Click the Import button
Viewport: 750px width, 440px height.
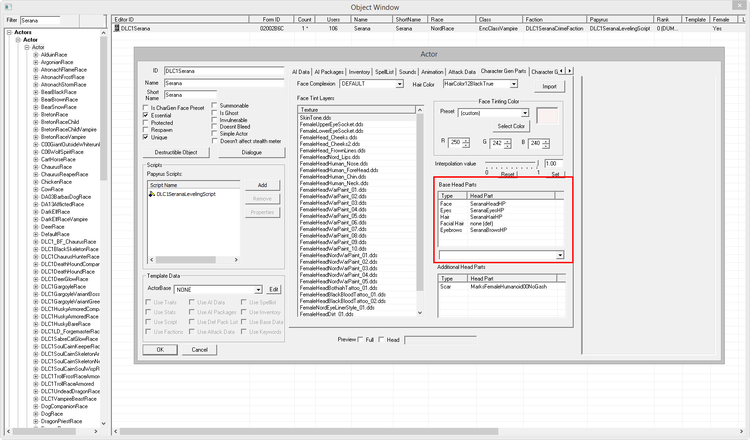coord(549,87)
